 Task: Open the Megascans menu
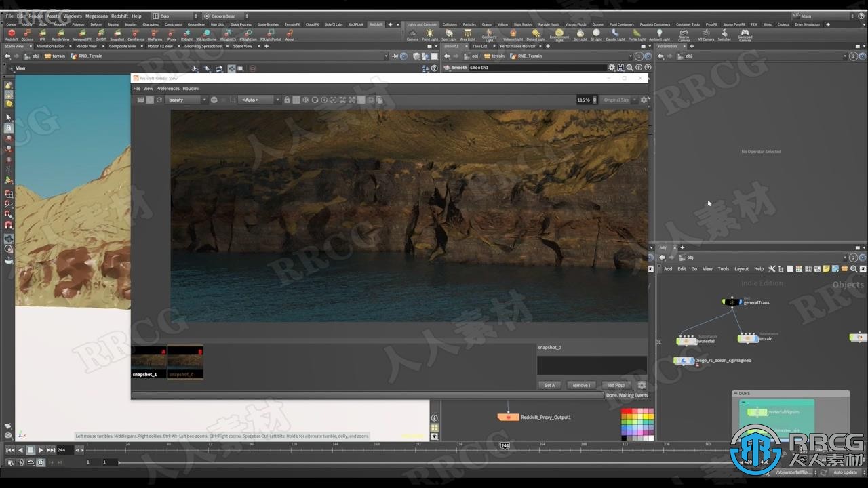96,16
